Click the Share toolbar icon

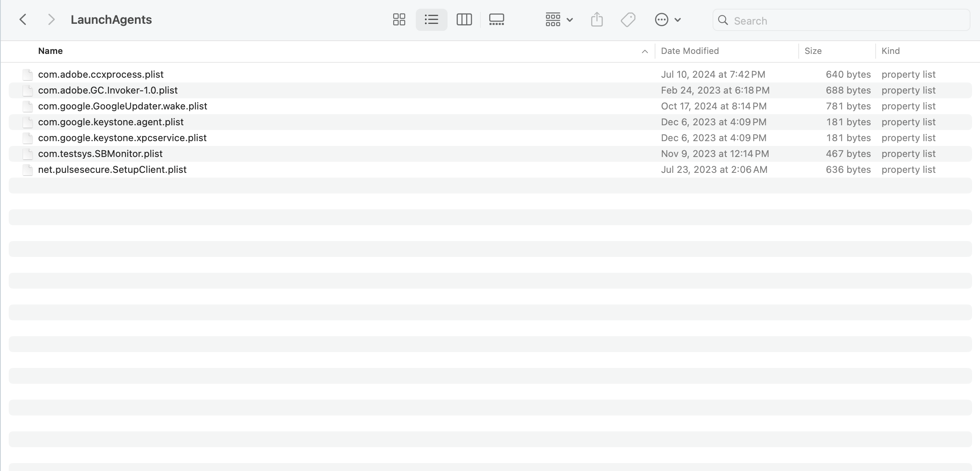pyautogui.click(x=597, y=19)
